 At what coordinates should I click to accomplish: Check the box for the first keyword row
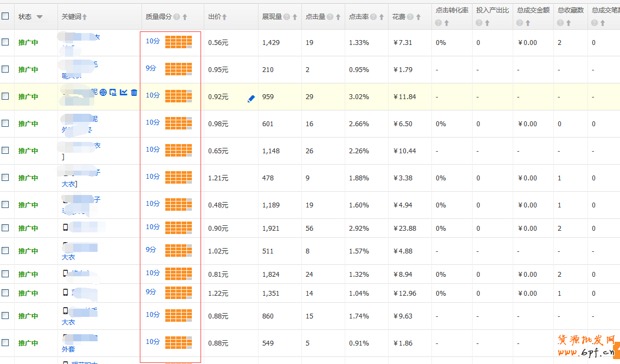[x=5, y=42]
